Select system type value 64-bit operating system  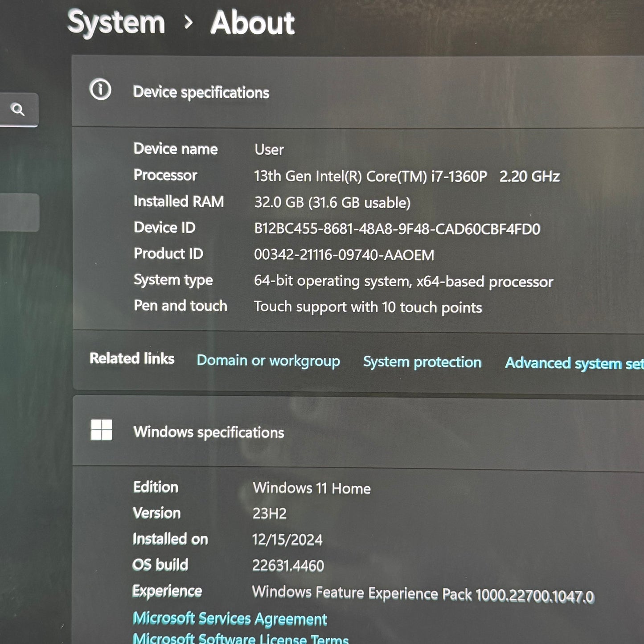tap(403, 281)
